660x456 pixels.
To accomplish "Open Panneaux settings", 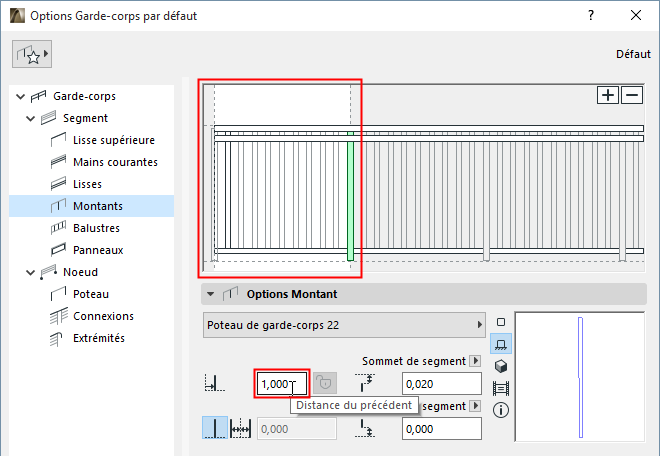I will point(98,250).
